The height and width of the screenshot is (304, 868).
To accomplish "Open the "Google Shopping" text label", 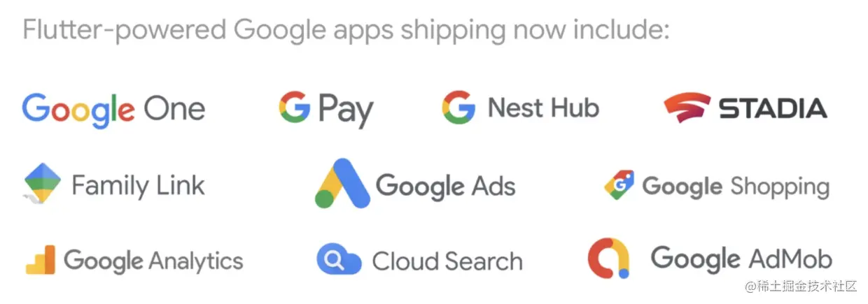I will (736, 187).
